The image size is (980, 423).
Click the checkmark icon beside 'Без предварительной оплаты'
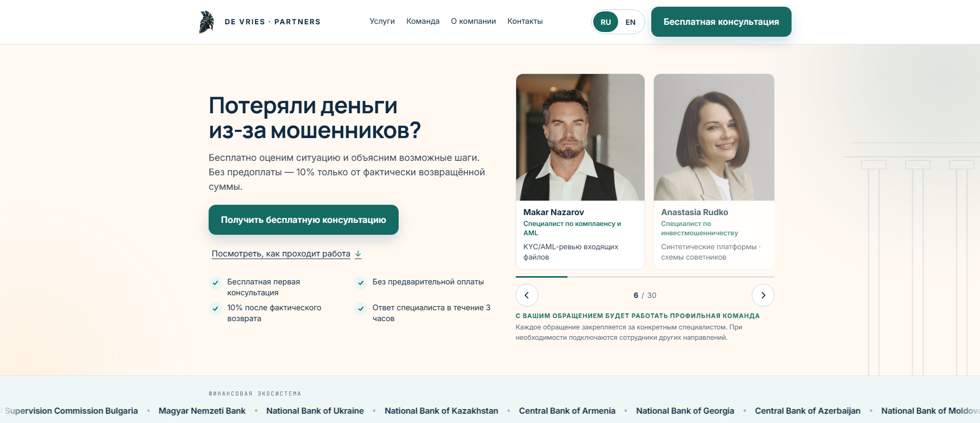click(361, 282)
